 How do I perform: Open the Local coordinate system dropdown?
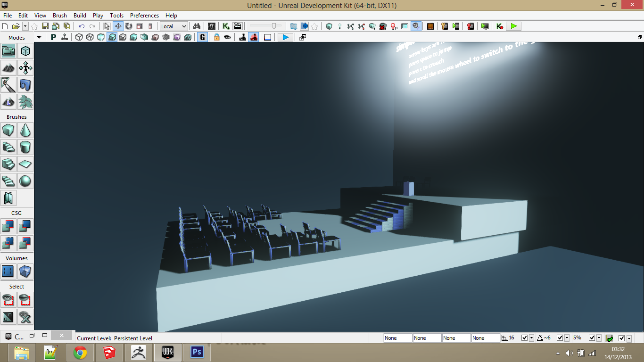click(173, 26)
